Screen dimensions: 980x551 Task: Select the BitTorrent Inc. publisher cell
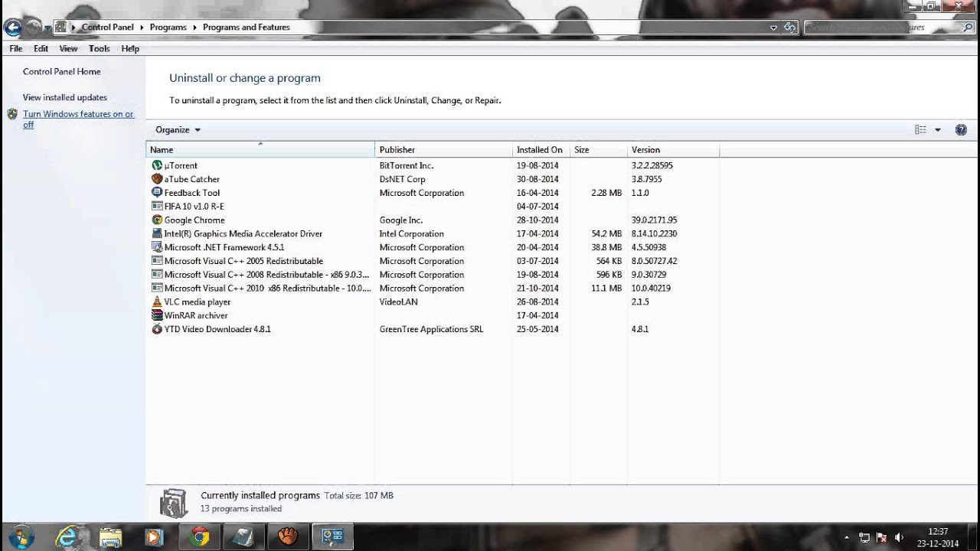pyautogui.click(x=407, y=165)
